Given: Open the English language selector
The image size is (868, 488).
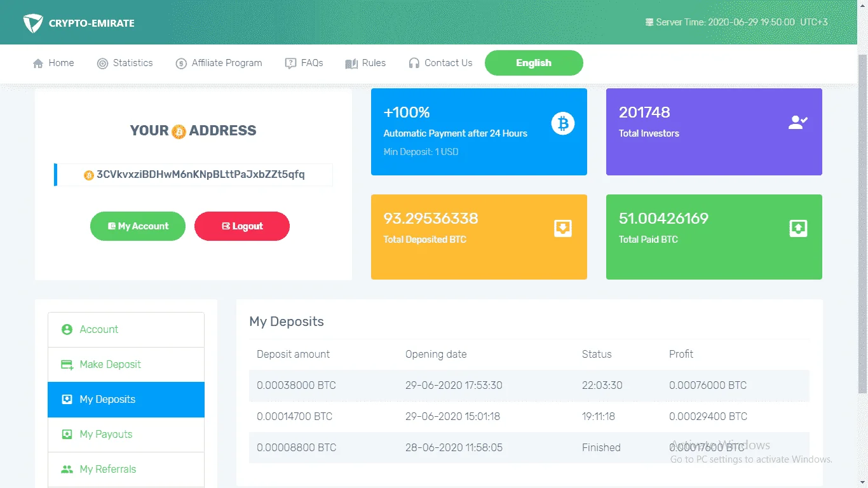Looking at the screenshot, I should pos(534,63).
